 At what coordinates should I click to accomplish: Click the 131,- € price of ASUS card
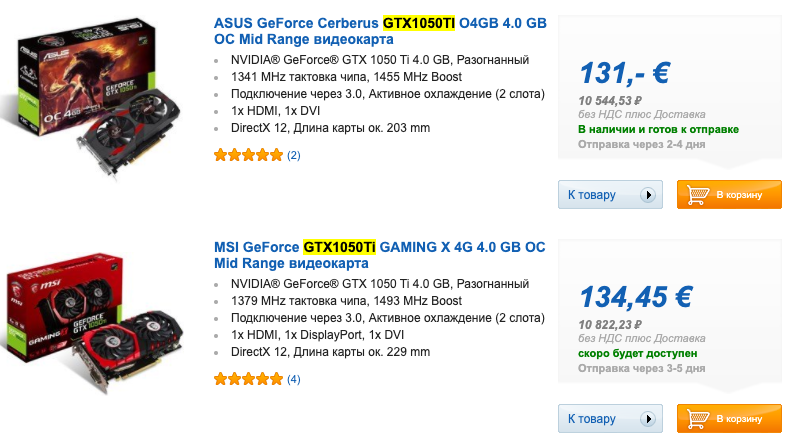click(624, 73)
